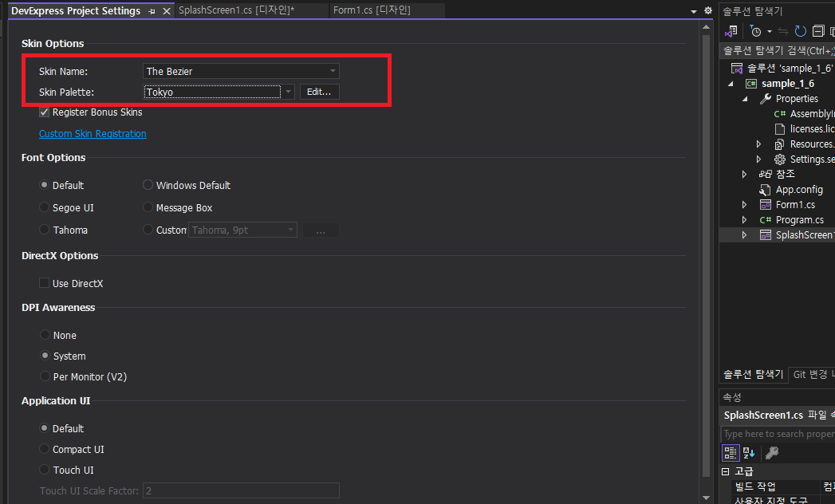The image size is (835, 504).
Task: Close the DevExpress Project Settings tab
Action: tap(167, 11)
